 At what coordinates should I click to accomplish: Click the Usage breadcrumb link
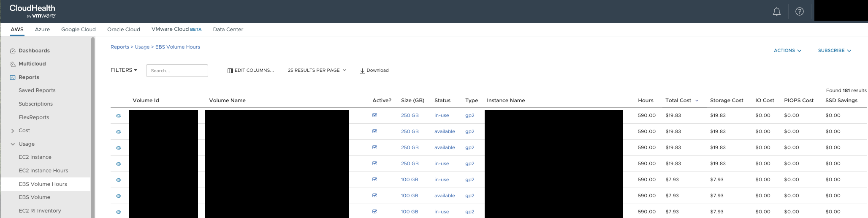pyautogui.click(x=142, y=47)
